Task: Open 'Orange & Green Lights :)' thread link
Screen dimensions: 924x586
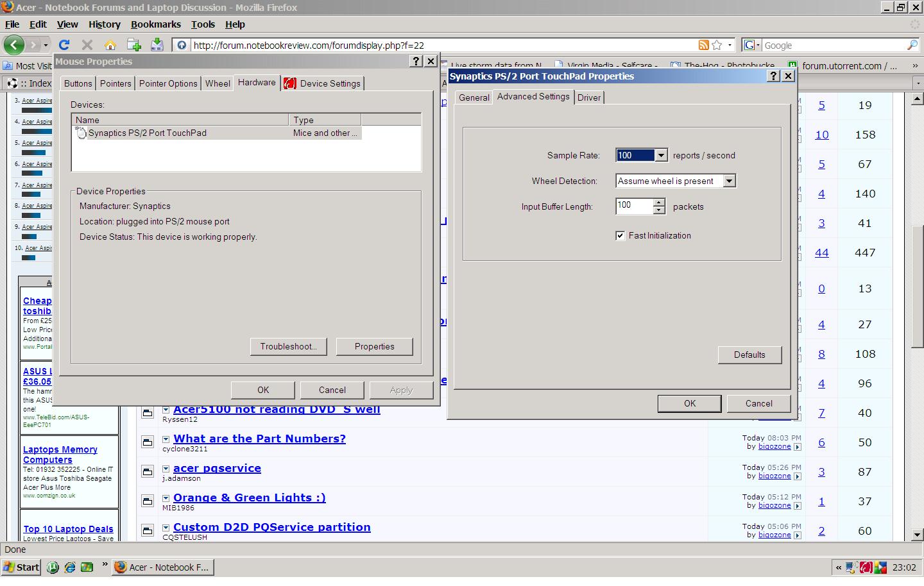Action: point(250,498)
